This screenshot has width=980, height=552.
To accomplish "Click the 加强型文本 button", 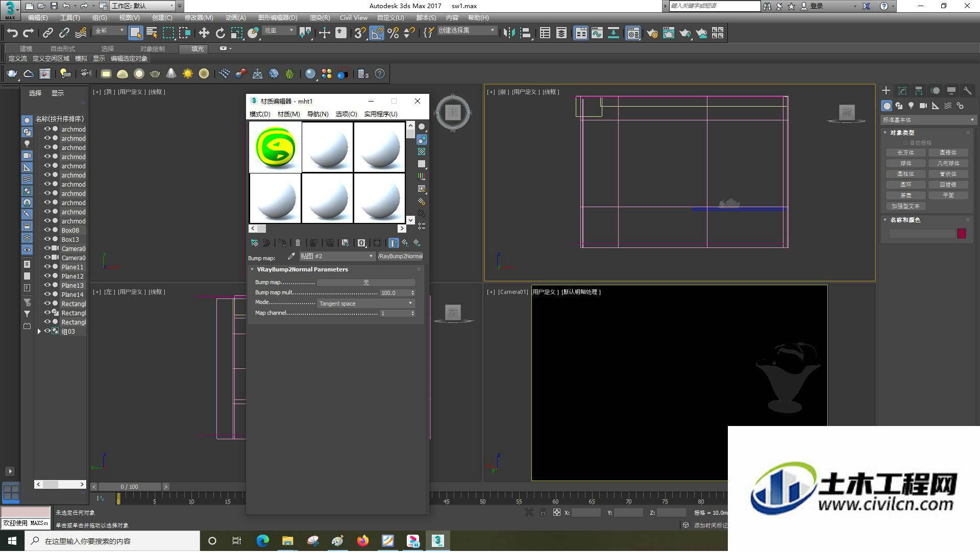I will pyautogui.click(x=906, y=207).
